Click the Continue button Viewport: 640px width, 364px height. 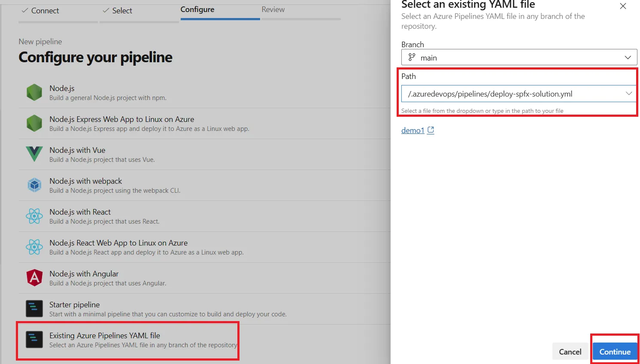(x=615, y=352)
